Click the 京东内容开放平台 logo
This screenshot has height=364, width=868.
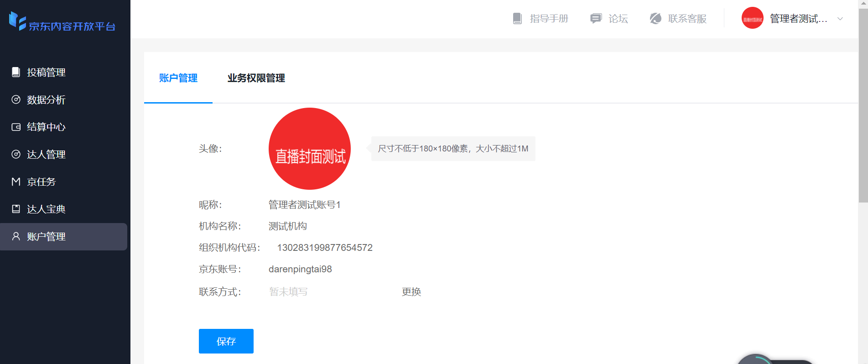62,21
